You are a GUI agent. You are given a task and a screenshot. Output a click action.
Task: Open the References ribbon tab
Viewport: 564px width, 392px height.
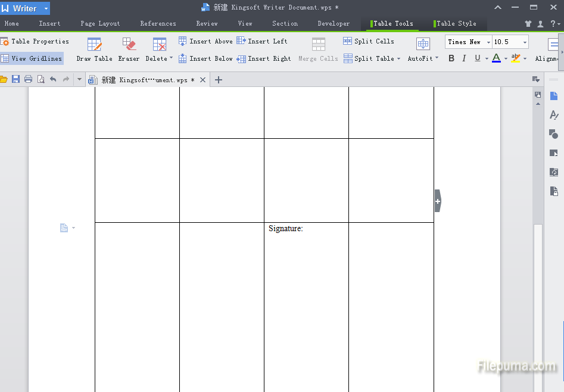158,24
